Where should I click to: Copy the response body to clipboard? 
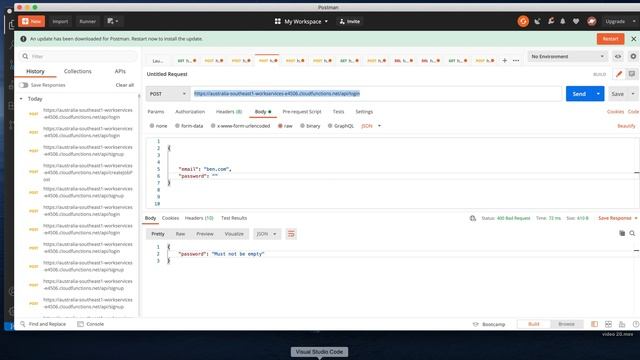coord(622,233)
